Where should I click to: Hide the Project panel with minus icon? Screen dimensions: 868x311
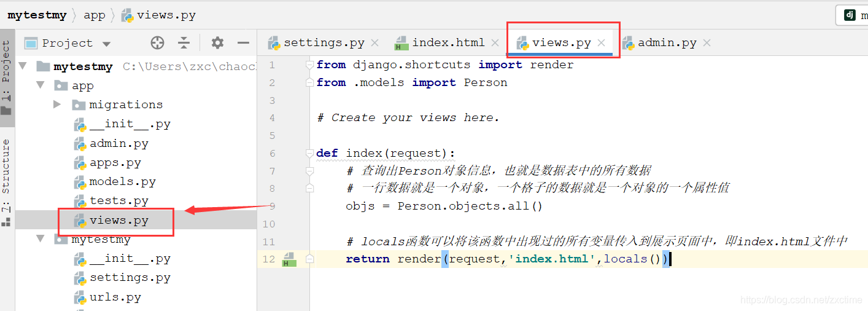tap(243, 43)
